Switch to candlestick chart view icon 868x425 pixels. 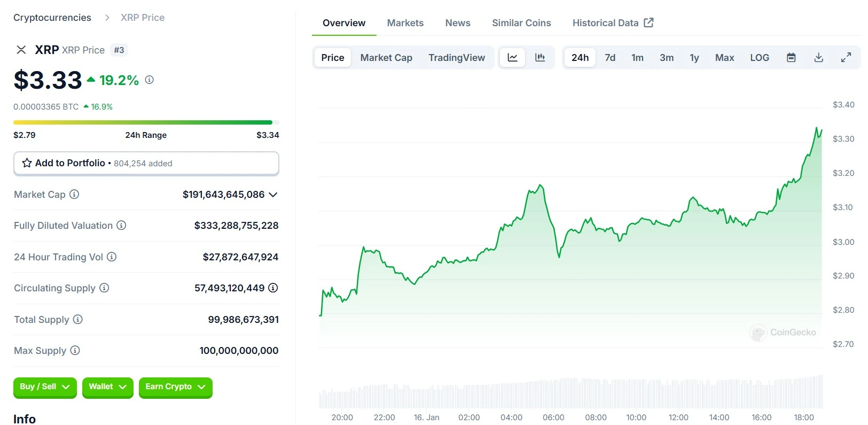coord(540,57)
